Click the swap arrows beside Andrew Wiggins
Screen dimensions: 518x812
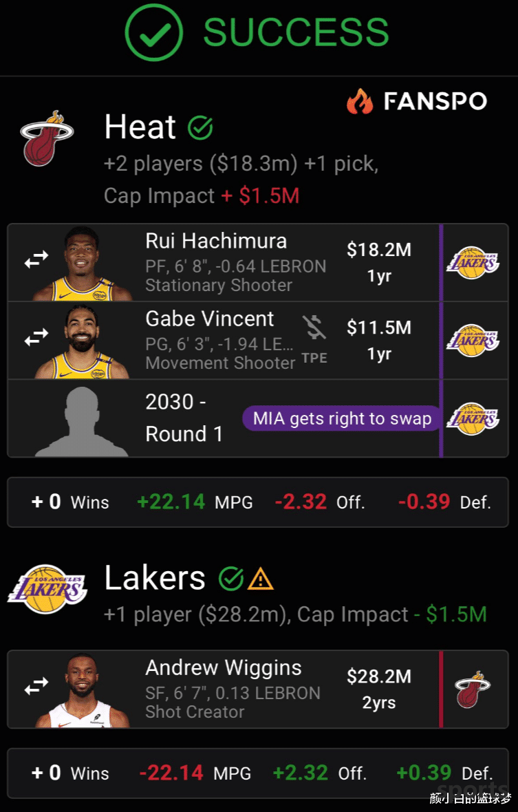pos(36,685)
